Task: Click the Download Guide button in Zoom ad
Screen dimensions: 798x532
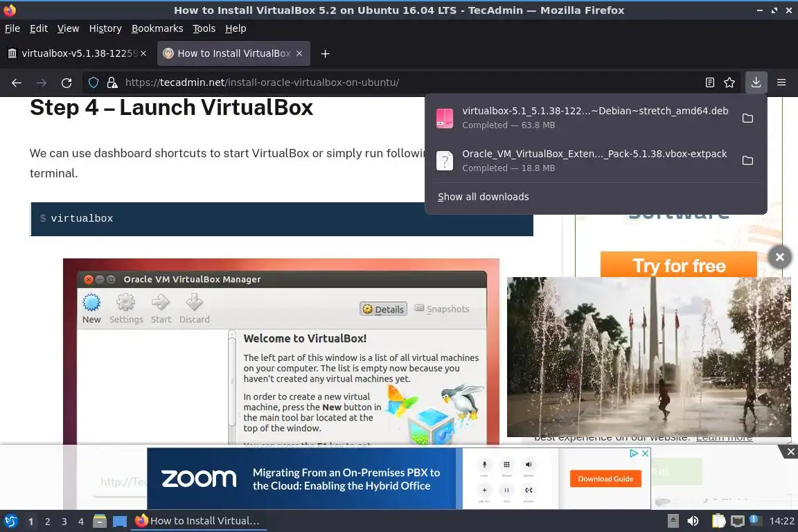Action: point(605,479)
